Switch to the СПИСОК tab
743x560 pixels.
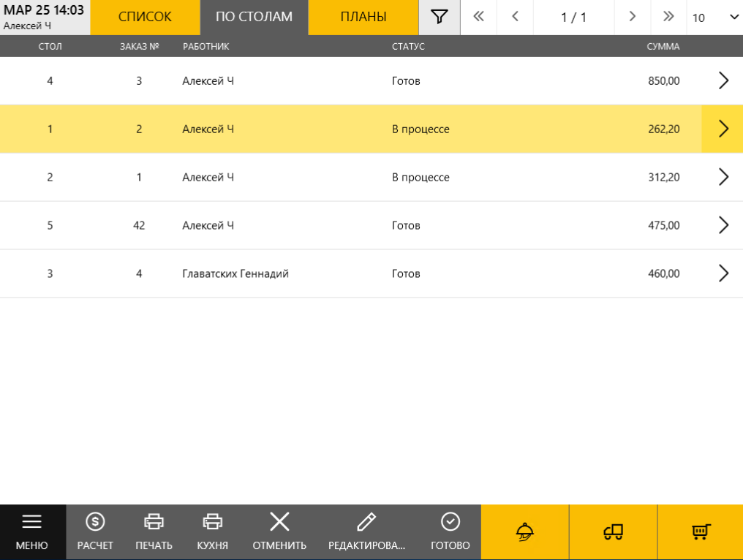(x=145, y=17)
